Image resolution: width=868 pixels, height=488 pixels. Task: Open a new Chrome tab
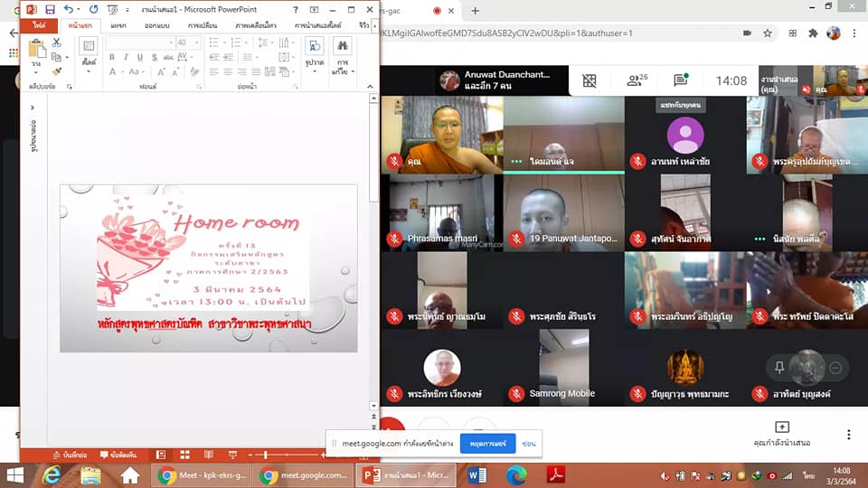[x=475, y=11]
